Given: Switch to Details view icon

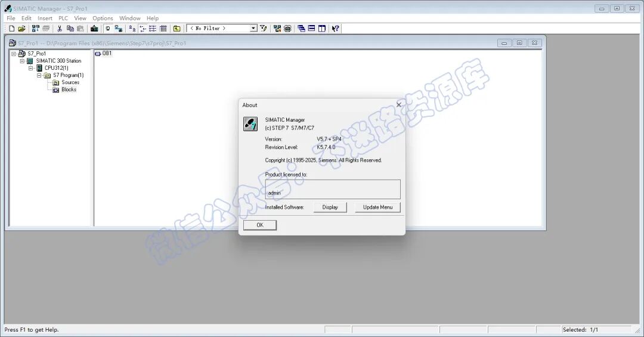Looking at the screenshot, I should click(x=163, y=29).
